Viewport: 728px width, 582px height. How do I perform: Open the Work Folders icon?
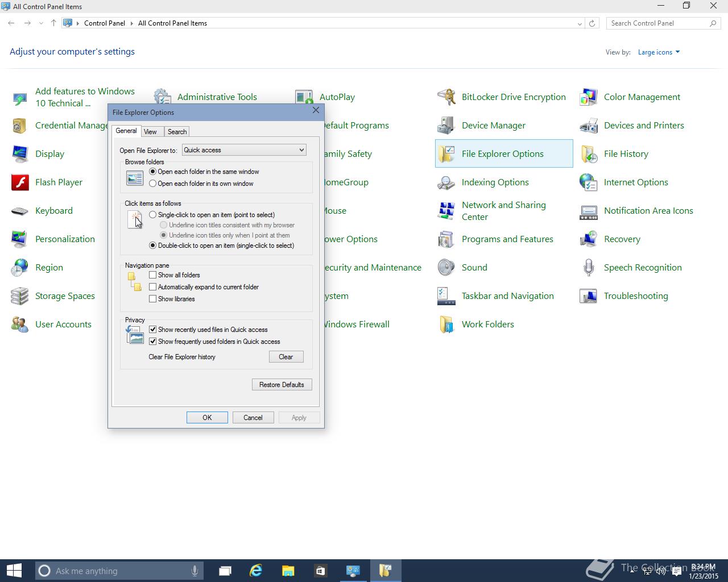pyautogui.click(x=446, y=324)
